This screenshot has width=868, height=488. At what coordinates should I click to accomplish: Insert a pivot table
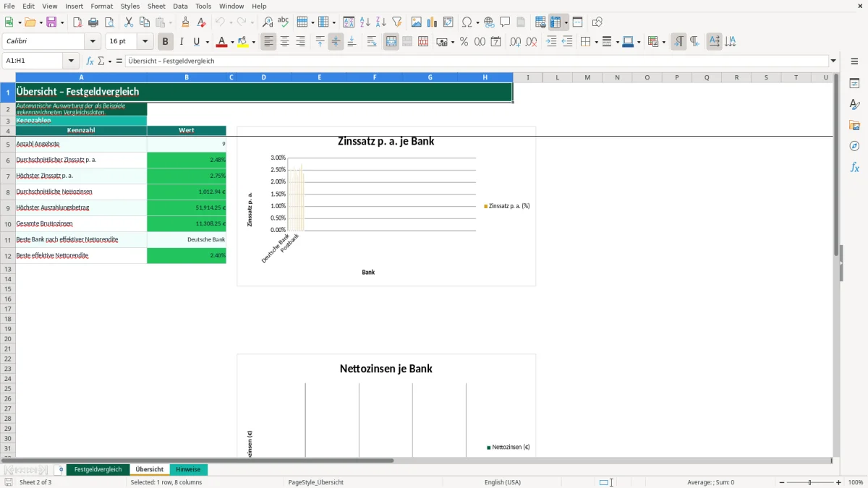point(448,22)
